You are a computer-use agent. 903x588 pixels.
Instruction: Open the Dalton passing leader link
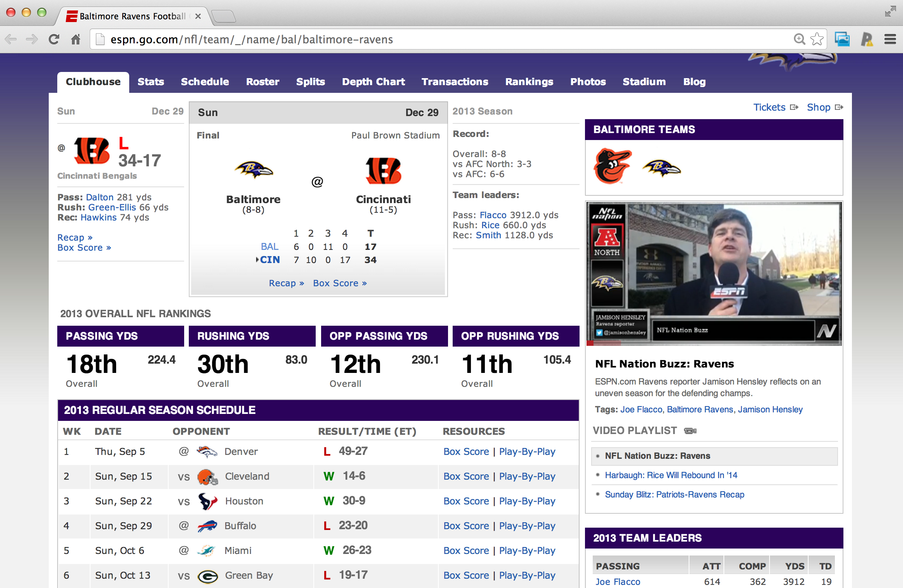coord(100,197)
